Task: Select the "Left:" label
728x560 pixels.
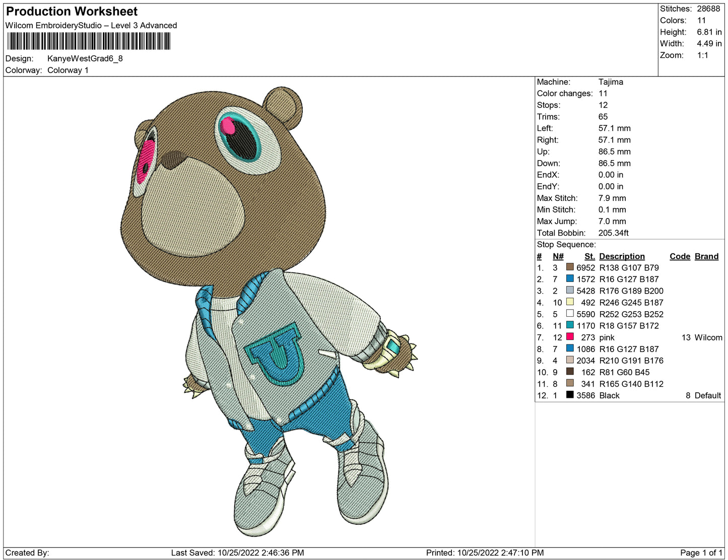Action: click(545, 128)
